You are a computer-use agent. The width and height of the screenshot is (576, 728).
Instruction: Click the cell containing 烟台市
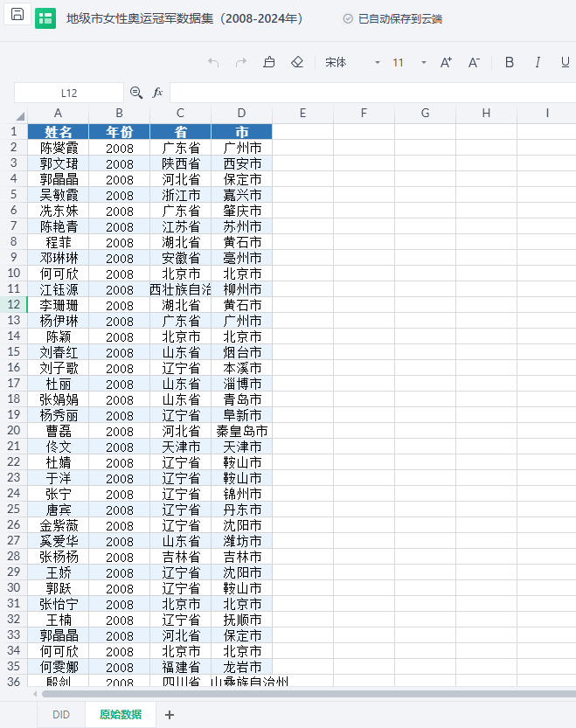[x=241, y=352]
